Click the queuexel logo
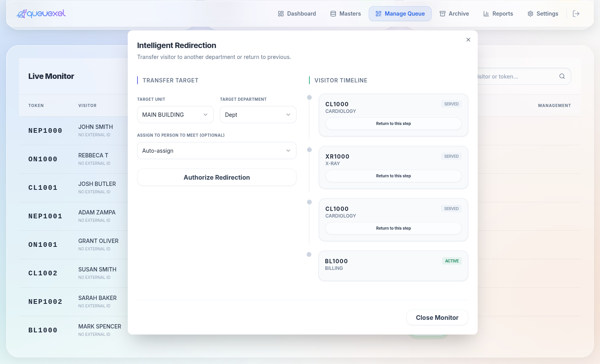Image resolution: width=600 pixels, height=364 pixels. tap(41, 14)
